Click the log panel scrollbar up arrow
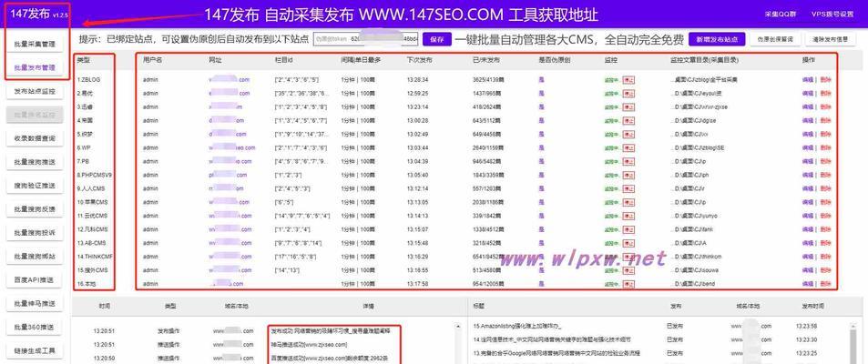The height and width of the screenshot is (364, 868). click(x=458, y=327)
